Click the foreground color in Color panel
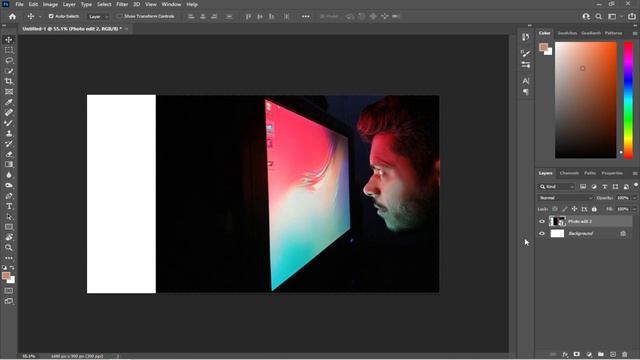Viewport: 640px width, 360px height. point(543,47)
